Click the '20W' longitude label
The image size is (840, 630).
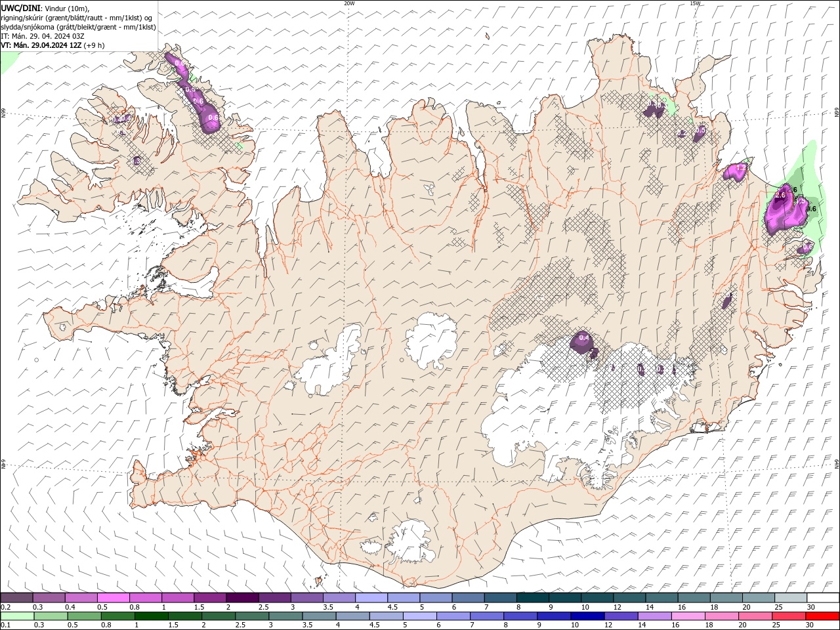[349, 3]
